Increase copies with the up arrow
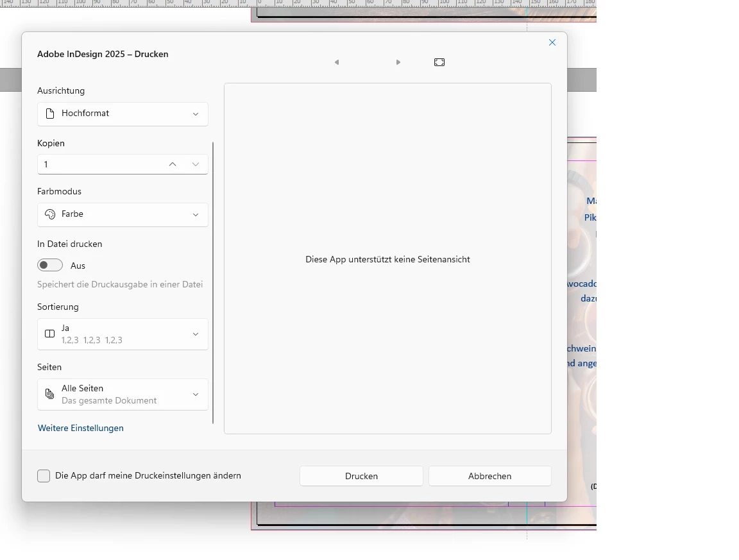Image resolution: width=739 pixels, height=560 pixels. [x=173, y=164]
